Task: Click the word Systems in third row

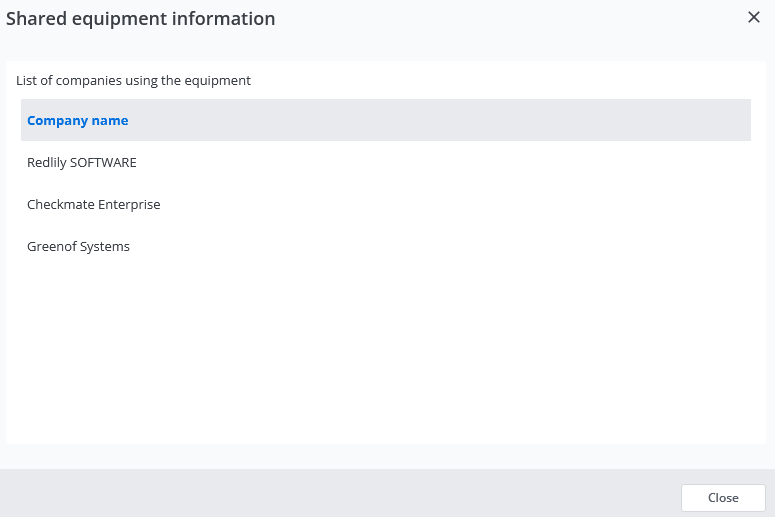Action: pyautogui.click(x=104, y=246)
